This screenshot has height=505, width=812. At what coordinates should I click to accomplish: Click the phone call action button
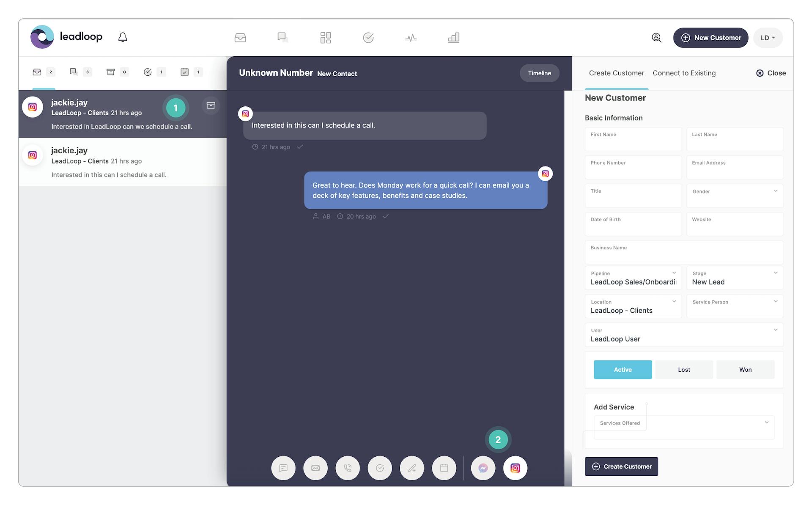coord(348,468)
